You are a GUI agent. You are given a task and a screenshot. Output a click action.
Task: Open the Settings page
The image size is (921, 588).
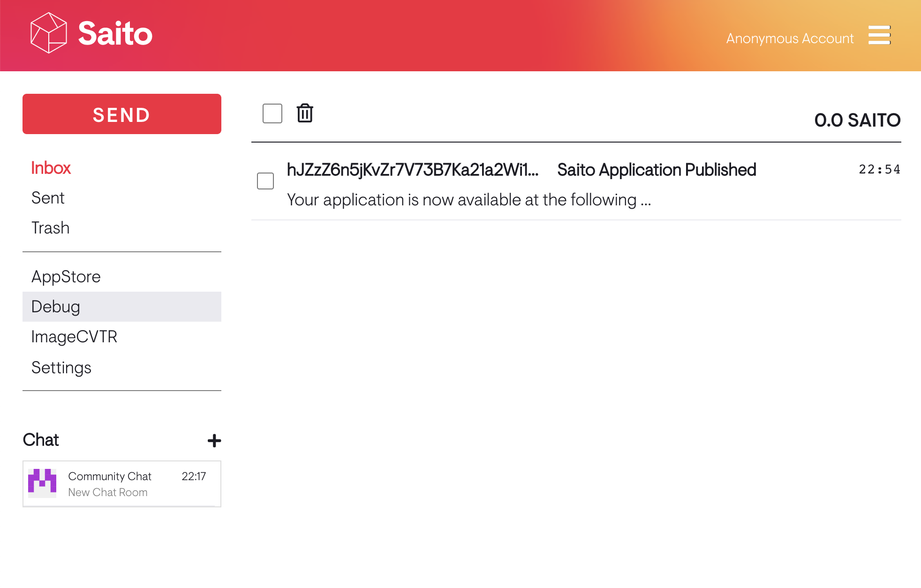(x=61, y=368)
